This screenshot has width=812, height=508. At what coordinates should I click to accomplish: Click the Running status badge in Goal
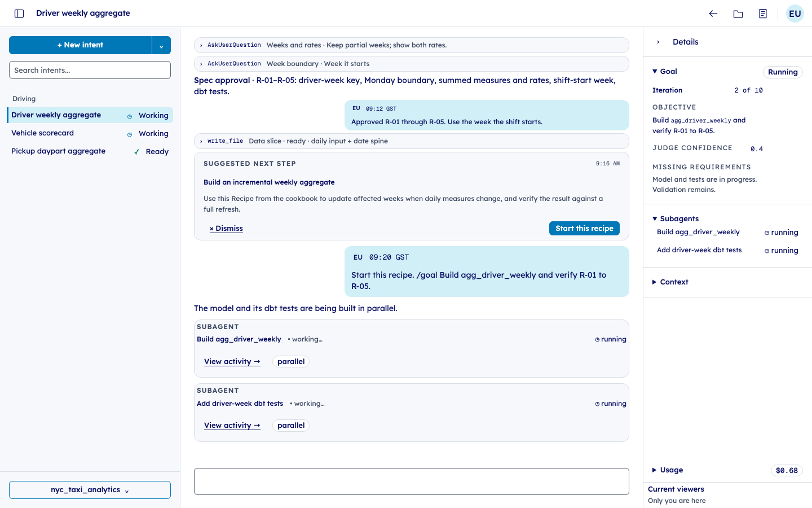coord(783,72)
